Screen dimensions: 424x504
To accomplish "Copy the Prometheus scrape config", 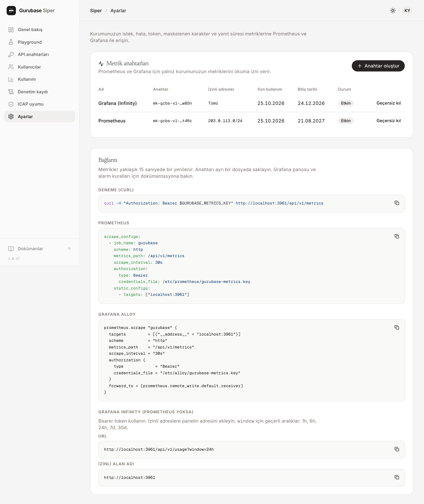I will [x=397, y=236].
